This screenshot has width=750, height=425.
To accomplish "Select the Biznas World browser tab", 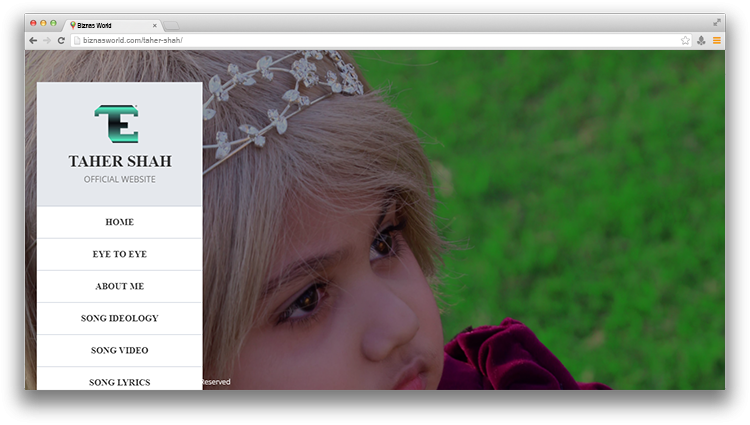I will click(x=112, y=25).
